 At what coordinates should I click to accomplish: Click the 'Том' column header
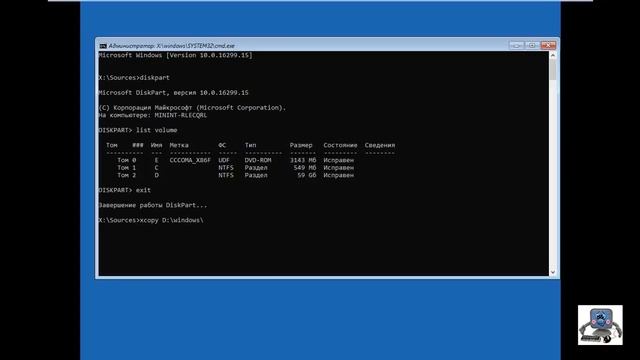pos(112,145)
